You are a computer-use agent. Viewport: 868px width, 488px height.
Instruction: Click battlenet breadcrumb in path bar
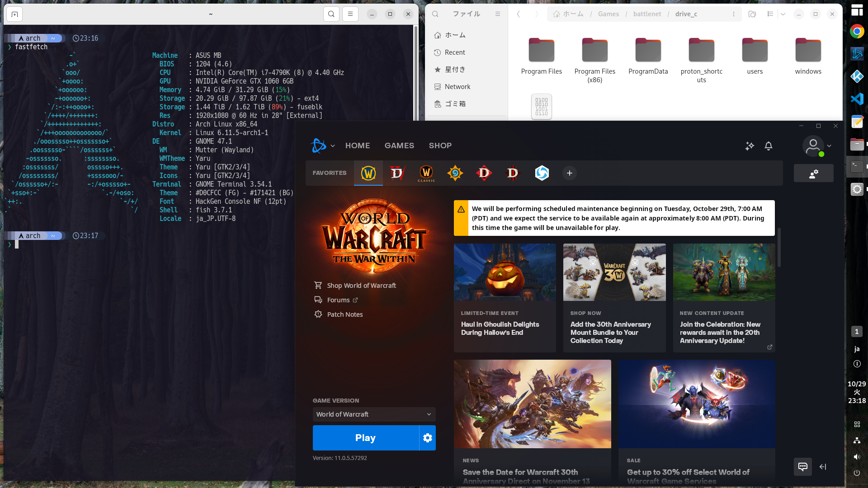pyautogui.click(x=647, y=14)
